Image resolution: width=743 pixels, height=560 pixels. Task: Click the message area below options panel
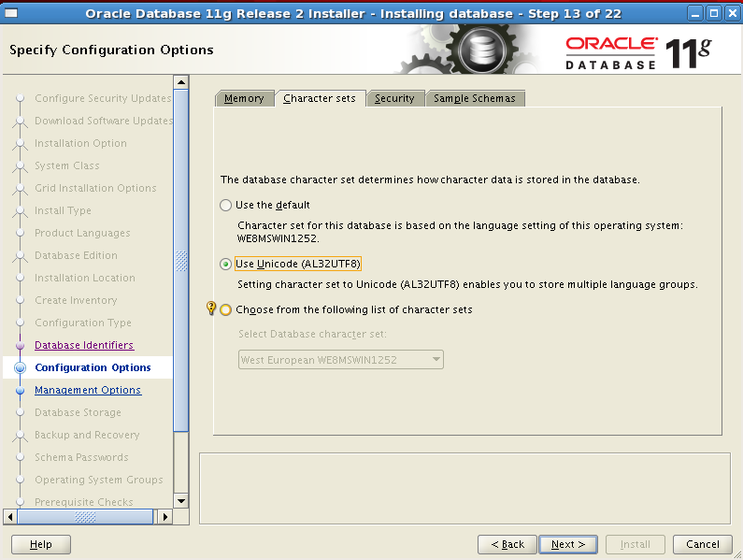(464, 488)
